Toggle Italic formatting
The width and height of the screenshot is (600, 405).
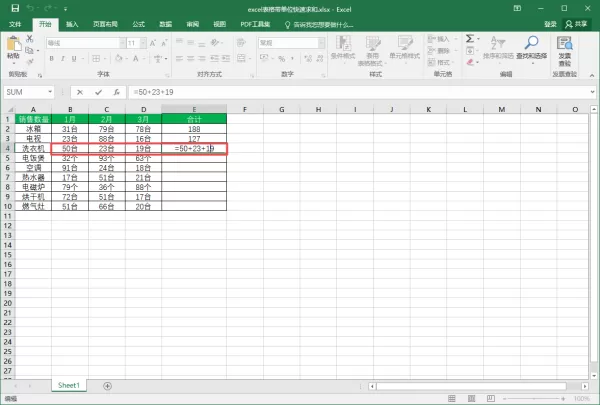[63, 59]
